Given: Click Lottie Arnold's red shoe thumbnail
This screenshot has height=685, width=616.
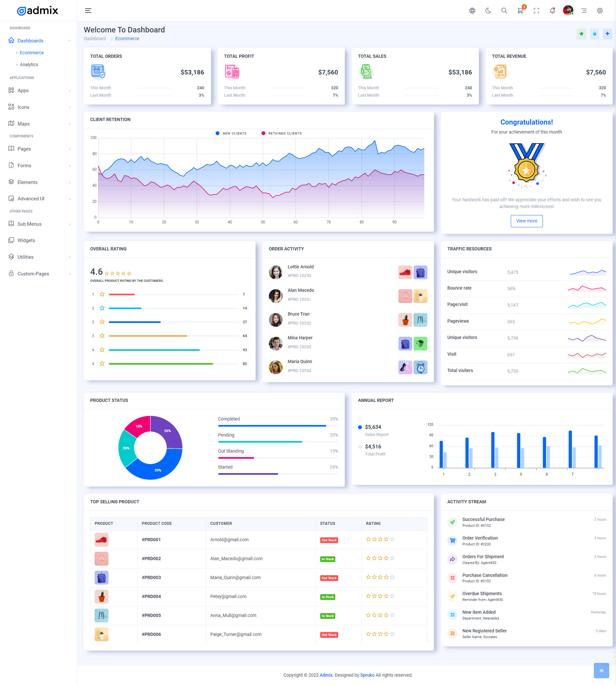Looking at the screenshot, I should tap(405, 272).
